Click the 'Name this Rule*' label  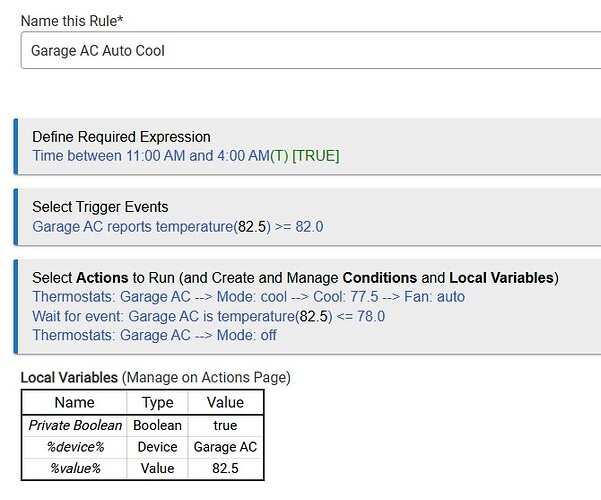tap(72, 21)
